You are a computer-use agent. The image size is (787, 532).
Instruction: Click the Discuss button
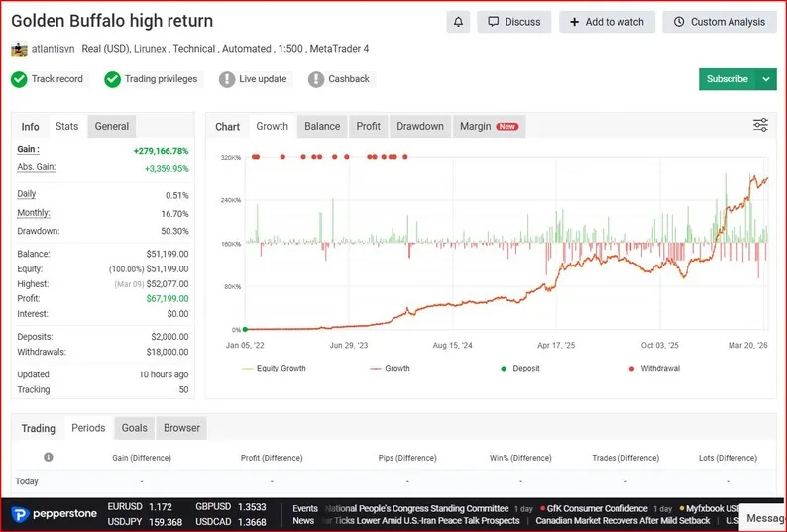coord(514,22)
